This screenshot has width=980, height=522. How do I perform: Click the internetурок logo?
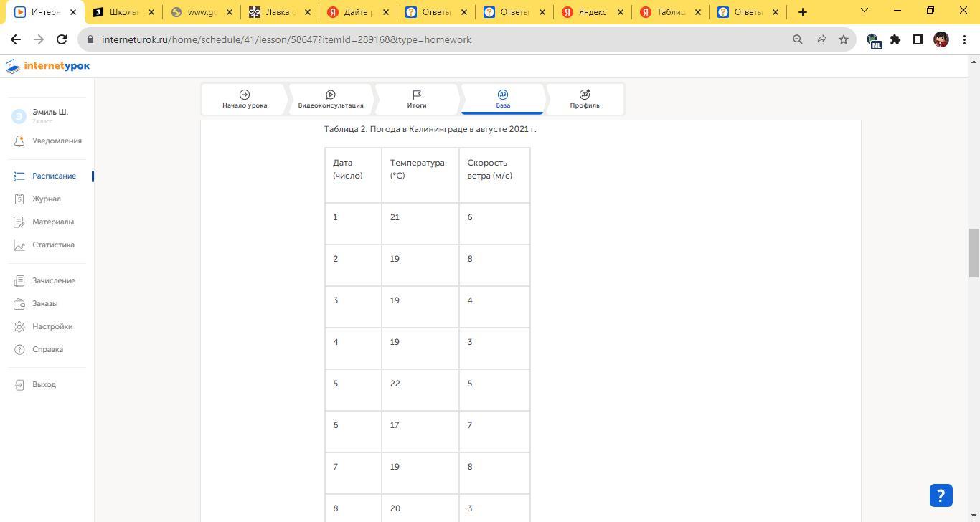[48, 66]
